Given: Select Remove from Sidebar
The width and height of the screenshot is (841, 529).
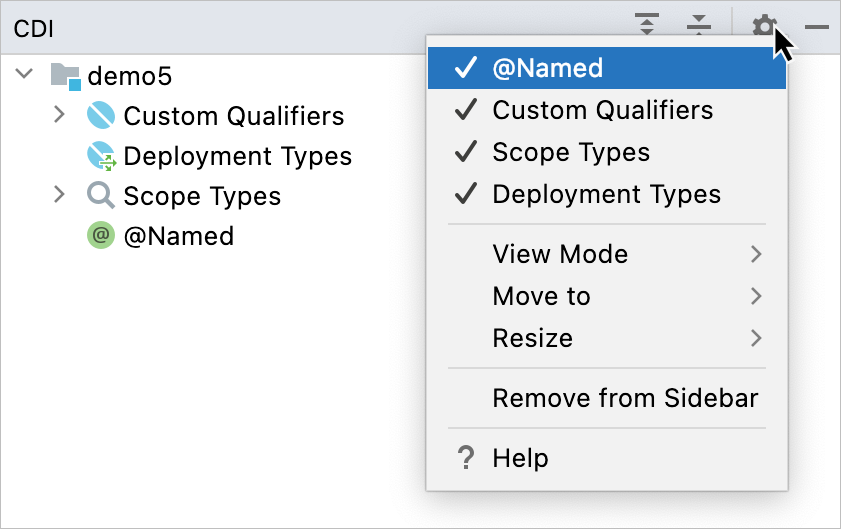Looking at the screenshot, I should 607,398.
